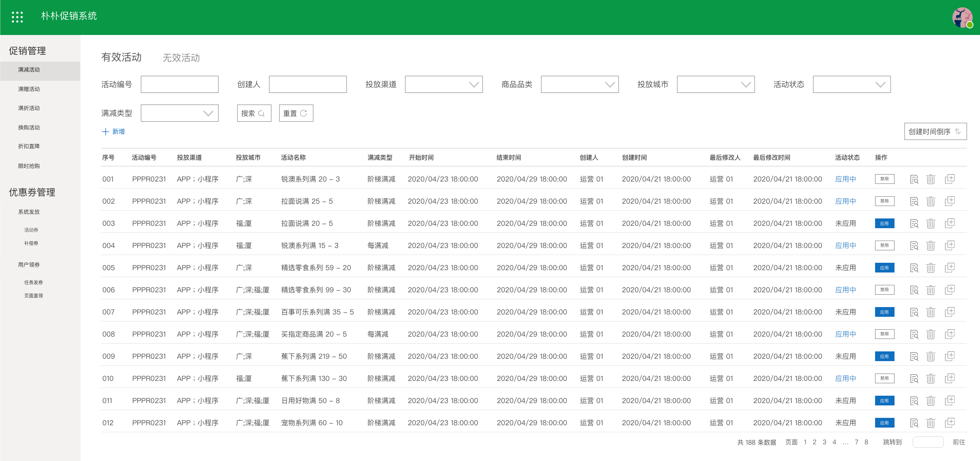Click the 搜索 search button
The height and width of the screenshot is (461, 980).
click(x=254, y=113)
